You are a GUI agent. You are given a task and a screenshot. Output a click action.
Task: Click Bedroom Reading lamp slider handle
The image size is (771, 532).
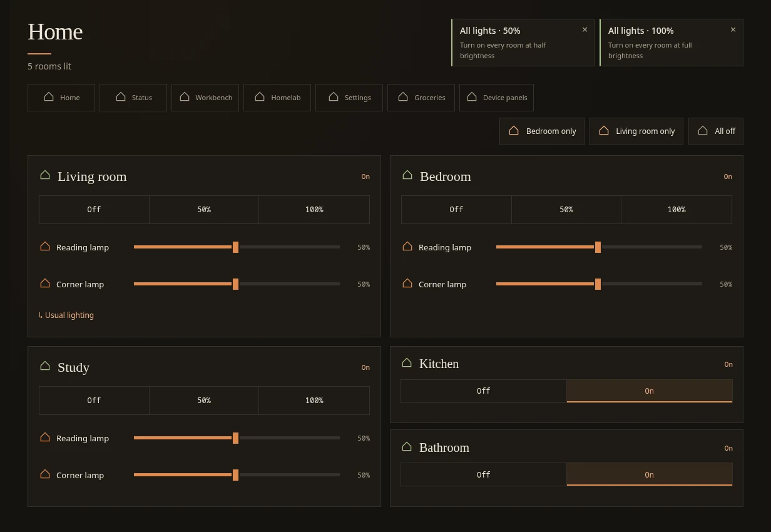click(x=598, y=247)
